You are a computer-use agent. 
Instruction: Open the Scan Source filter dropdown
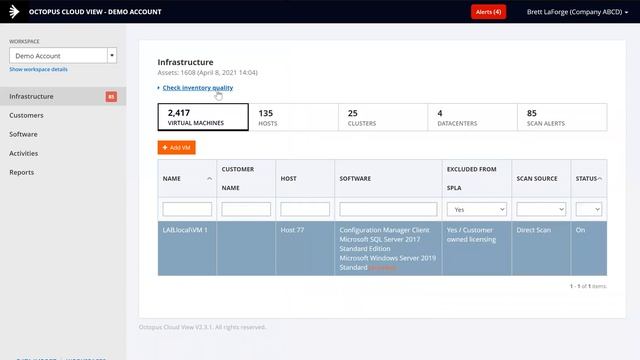click(x=541, y=209)
